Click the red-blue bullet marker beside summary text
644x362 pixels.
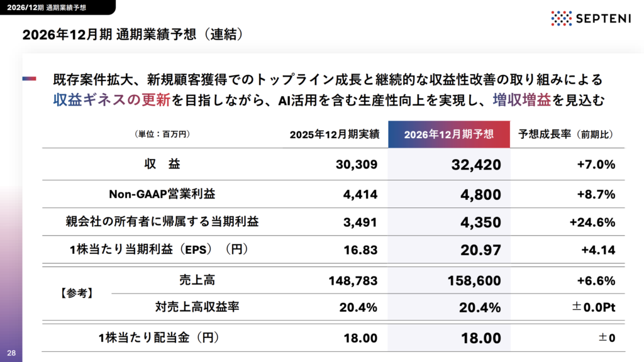tap(29, 79)
